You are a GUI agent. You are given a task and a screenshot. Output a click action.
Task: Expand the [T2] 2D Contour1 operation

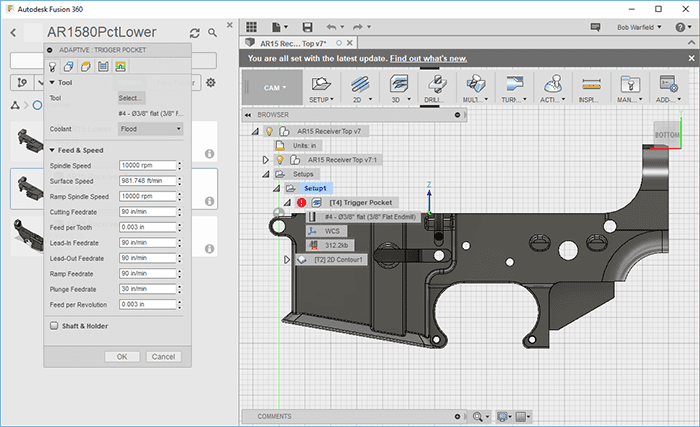[287, 260]
